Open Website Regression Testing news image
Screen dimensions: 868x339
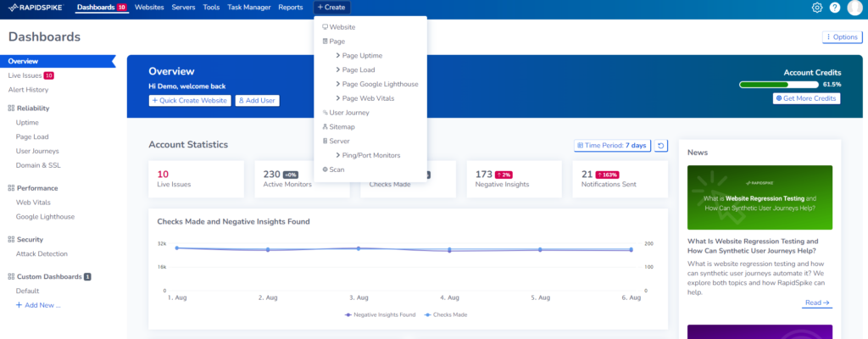[x=760, y=197]
